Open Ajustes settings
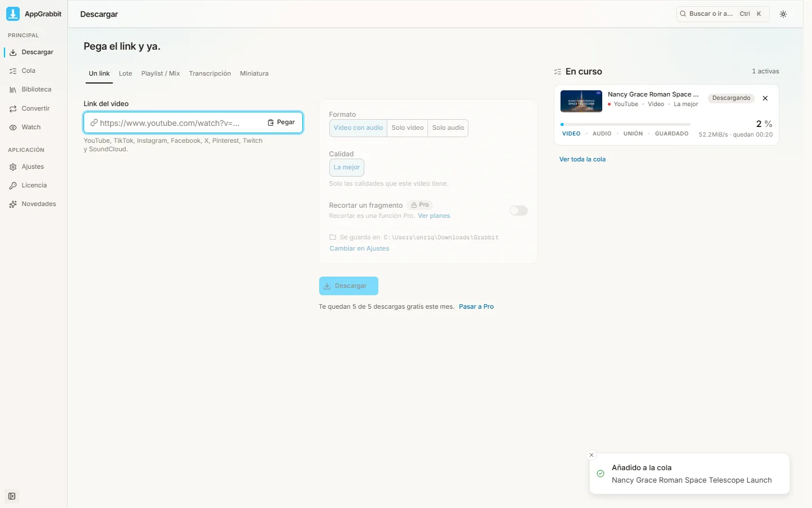The image size is (812, 508). (34, 167)
